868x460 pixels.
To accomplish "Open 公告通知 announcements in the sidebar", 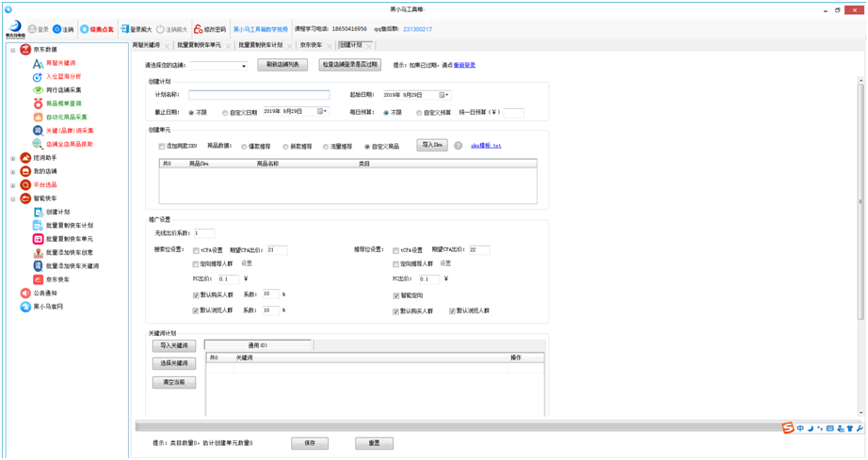I will click(x=45, y=293).
